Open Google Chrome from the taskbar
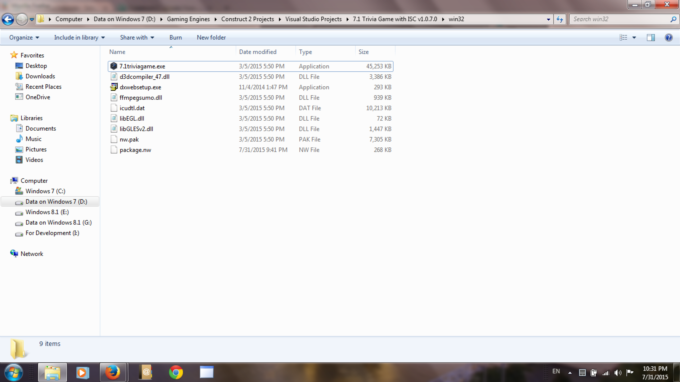 [x=176, y=372]
